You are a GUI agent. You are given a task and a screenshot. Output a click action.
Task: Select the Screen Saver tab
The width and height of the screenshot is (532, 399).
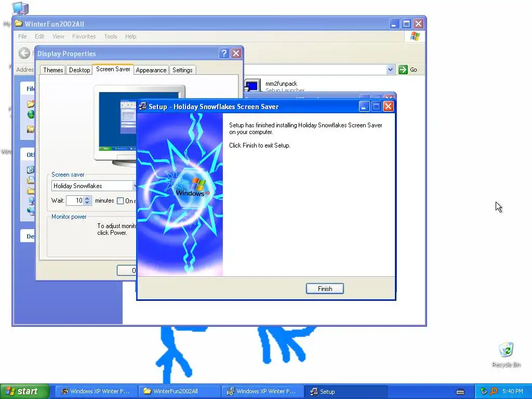pyautogui.click(x=113, y=69)
